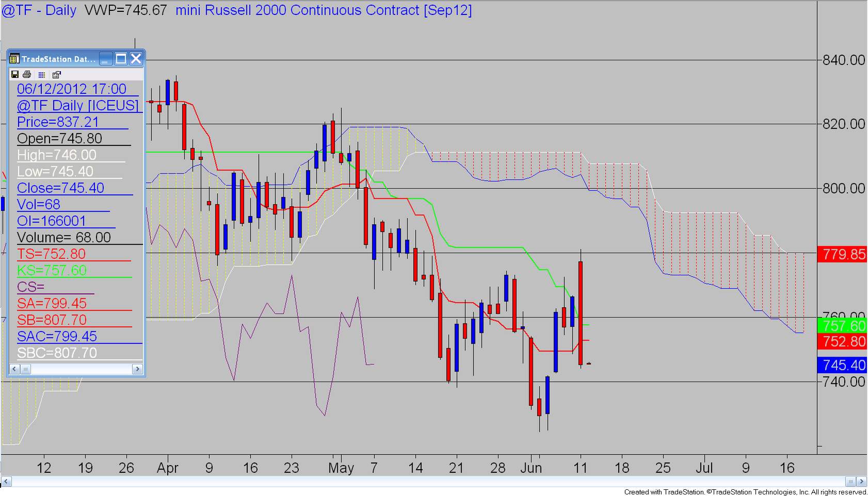This screenshot has width=868, height=496.
Task: Click the 'Vol=68' row
Action: 39,204
